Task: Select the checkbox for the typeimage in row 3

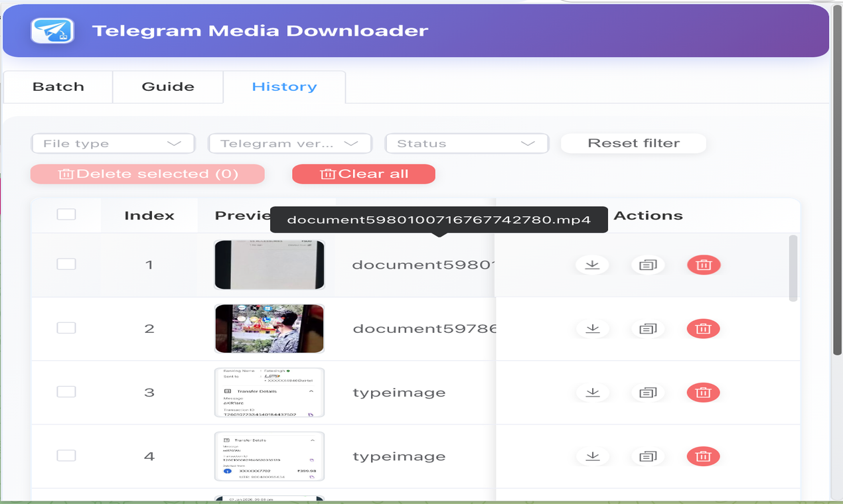Action: click(x=66, y=392)
